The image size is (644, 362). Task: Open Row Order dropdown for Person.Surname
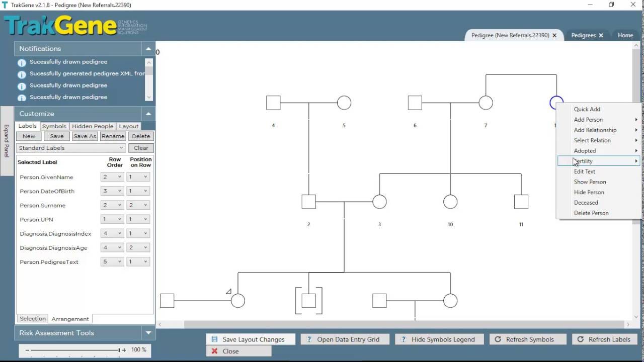click(112, 205)
